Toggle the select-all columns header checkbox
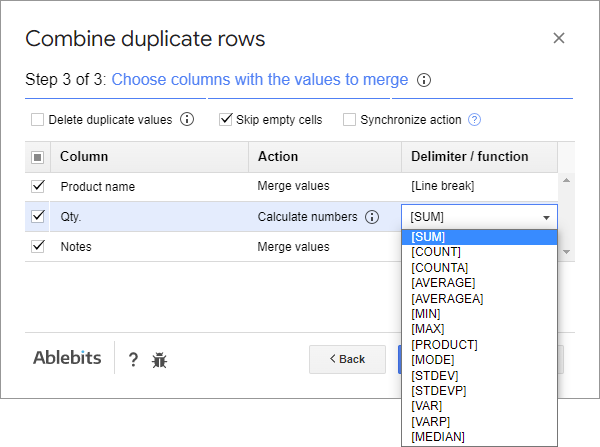 point(38,157)
